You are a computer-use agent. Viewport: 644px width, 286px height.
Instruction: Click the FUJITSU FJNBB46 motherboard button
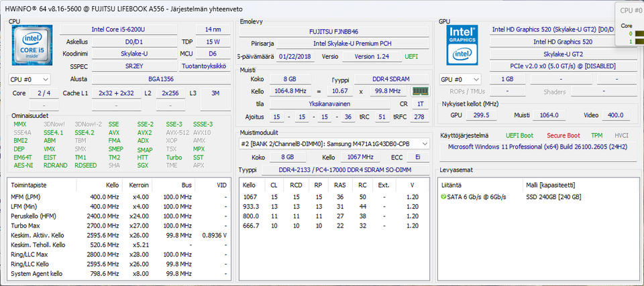pyautogui.click(x=333, y=31)
